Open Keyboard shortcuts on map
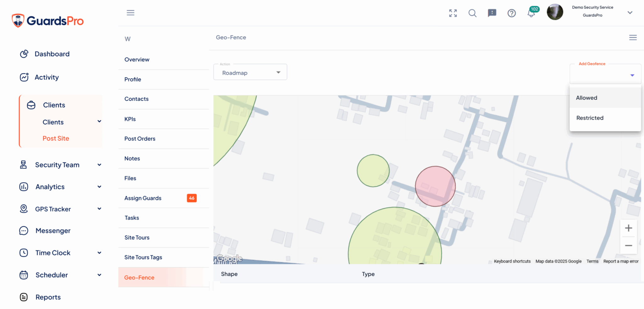The image size is (644, 309). pos(512,261)
